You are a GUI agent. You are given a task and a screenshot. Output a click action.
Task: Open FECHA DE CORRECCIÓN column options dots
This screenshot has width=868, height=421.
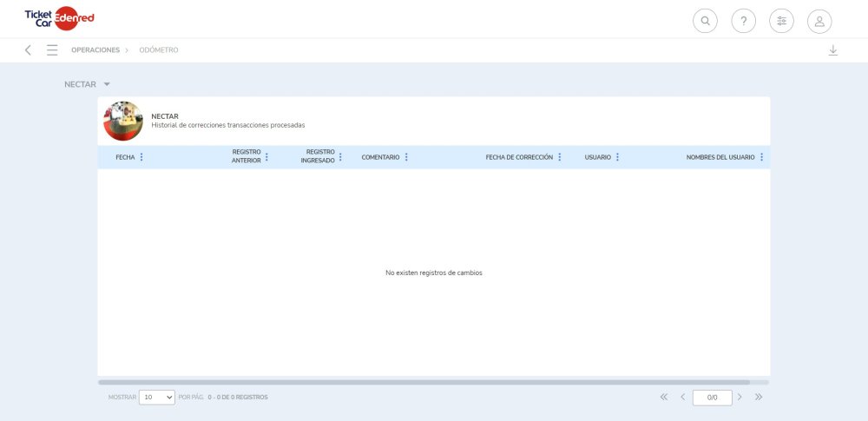pyautogui.click(x=560, y=157)
